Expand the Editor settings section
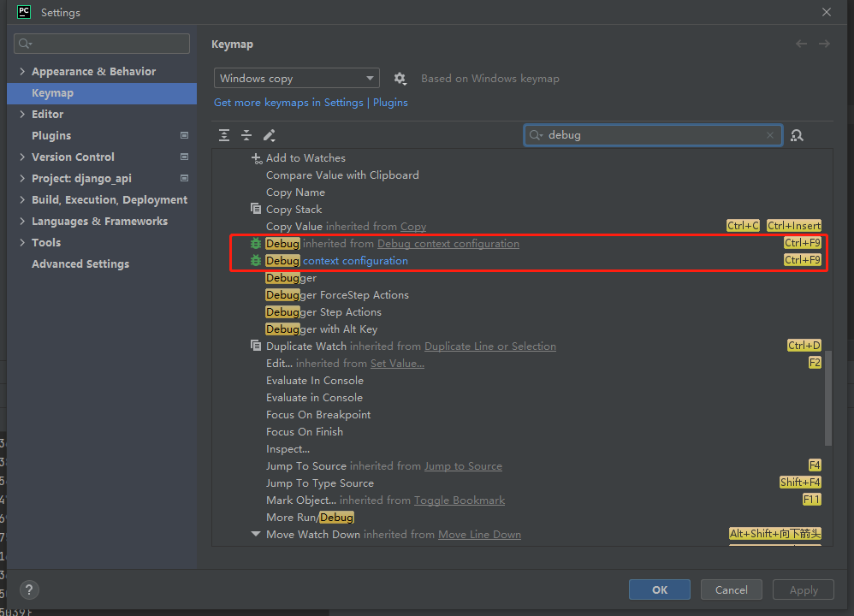The height and width of the screenshot is (616, 854). [x=22, y=115]
